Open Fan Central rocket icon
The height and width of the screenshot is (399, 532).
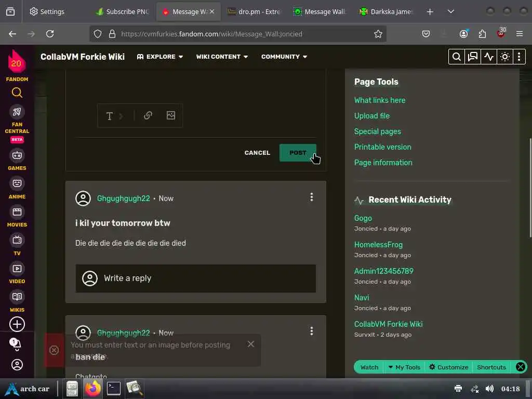tap(17, 112)
